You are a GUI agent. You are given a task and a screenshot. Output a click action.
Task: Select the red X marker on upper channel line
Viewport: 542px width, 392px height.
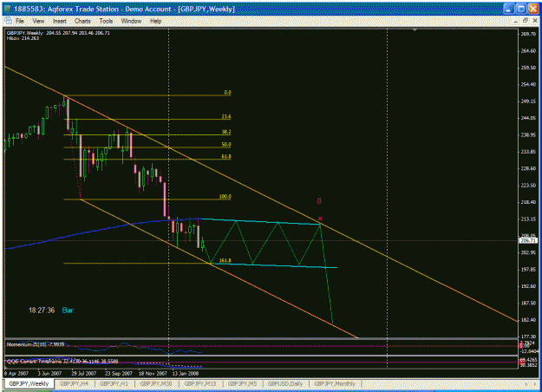[x=320, y=219]
